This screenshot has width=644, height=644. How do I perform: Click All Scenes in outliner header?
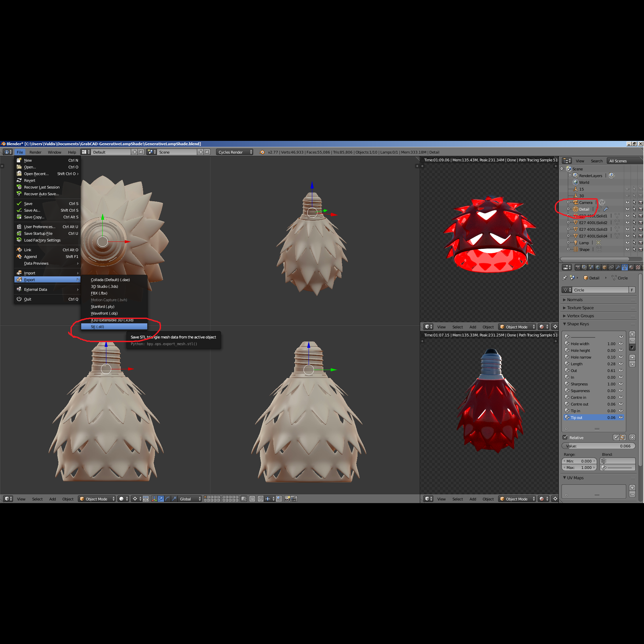point(619,161)
